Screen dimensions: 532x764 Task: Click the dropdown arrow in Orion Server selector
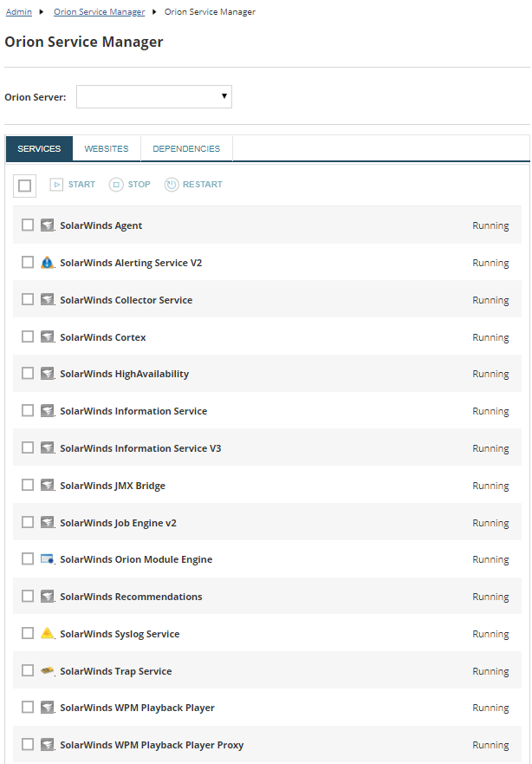(x=224, y=96)
